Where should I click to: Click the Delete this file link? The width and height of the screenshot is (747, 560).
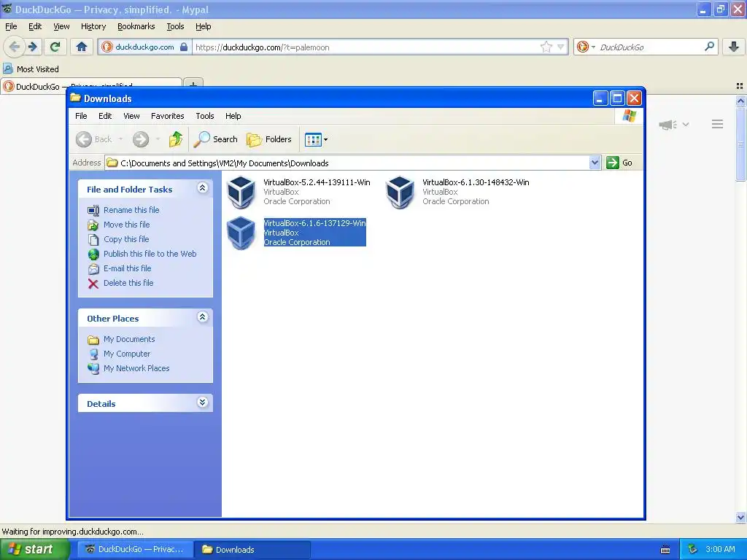click(128, 283)
